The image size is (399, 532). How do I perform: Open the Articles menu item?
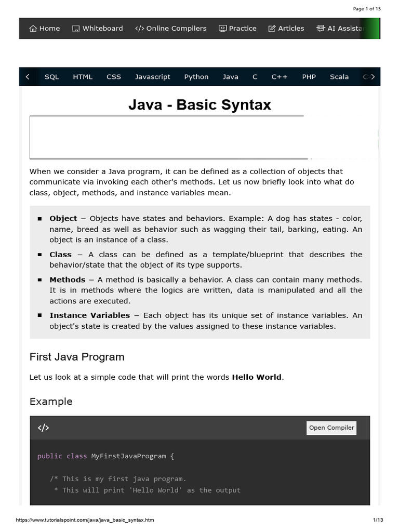pyautogui.click(x=286, y=29)
